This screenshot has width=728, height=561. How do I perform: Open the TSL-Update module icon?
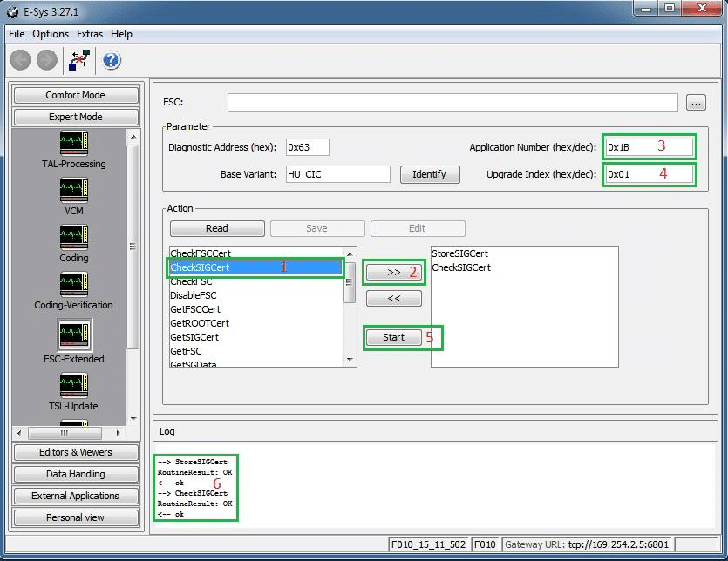(x=73, y=385)
